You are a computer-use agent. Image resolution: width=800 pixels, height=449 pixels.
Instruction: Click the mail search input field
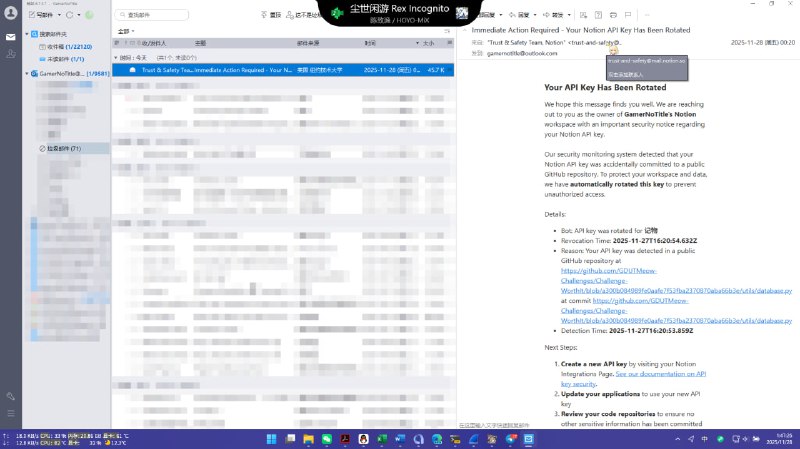tap(156, 16)
